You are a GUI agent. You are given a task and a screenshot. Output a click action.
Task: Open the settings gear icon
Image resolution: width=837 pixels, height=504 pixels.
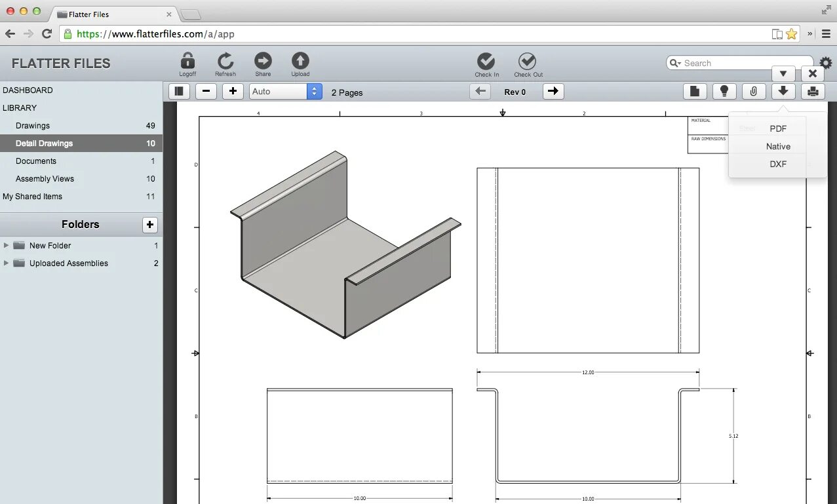tap(826, 63)
